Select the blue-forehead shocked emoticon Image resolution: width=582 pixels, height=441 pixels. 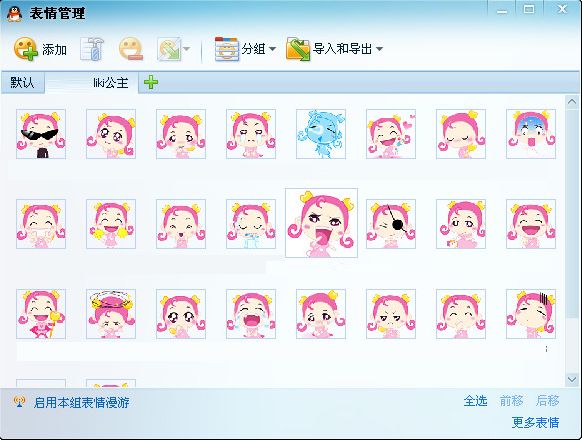531,134
